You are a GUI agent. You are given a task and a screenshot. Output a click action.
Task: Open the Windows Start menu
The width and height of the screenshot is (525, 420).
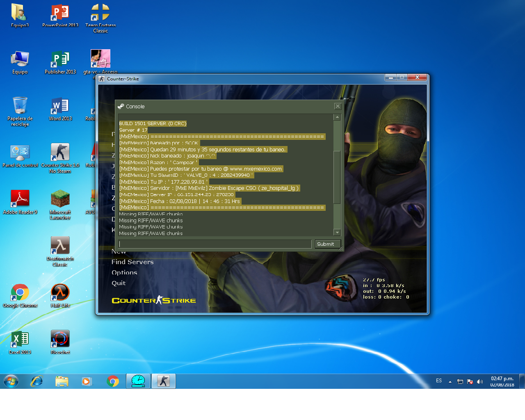click(11, 381)
